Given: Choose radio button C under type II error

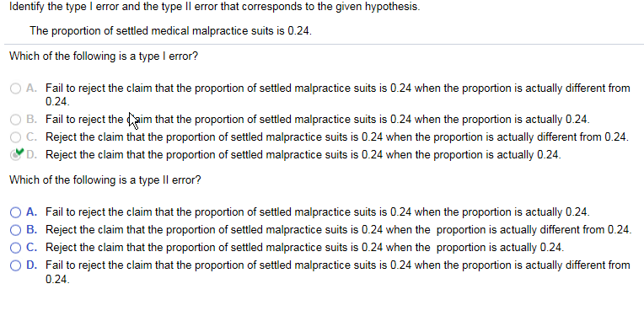Looking at the screenshot, I should 16,248.
